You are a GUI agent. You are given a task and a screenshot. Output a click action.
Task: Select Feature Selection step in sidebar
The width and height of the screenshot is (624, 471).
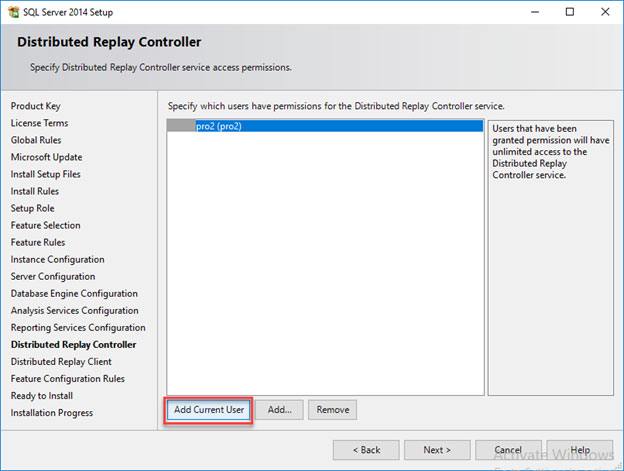45,225
